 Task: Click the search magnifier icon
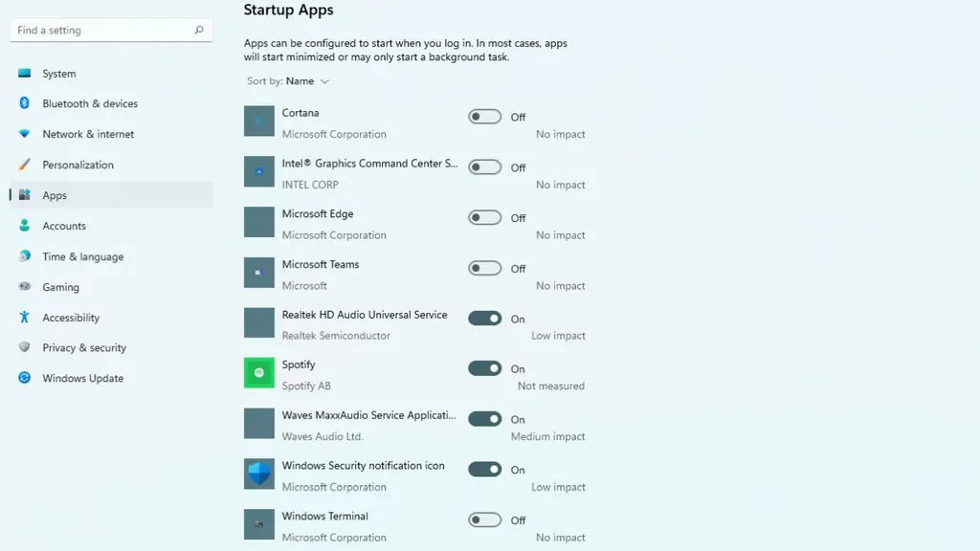(x=199, y=31)
